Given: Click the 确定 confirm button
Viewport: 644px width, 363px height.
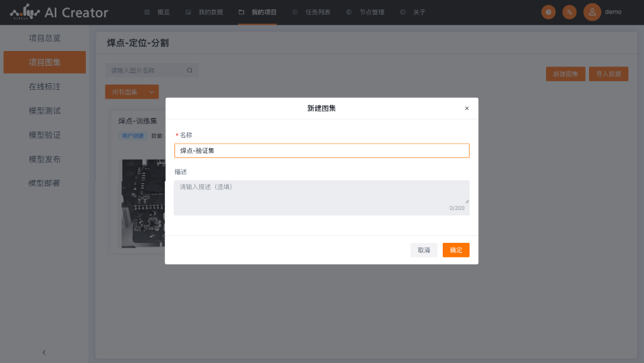Looking at the screenshot, I should (x=455, y=250).
